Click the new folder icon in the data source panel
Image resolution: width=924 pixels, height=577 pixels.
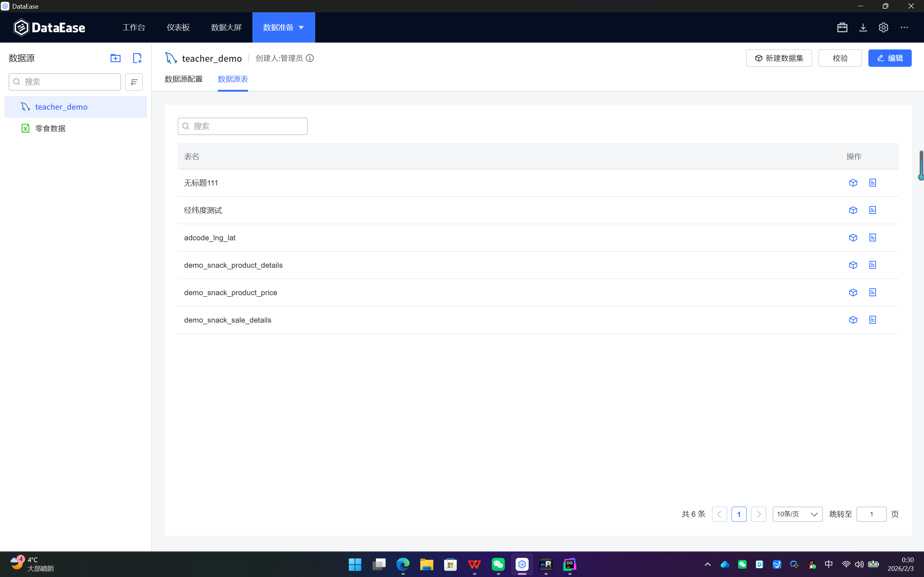115,58
